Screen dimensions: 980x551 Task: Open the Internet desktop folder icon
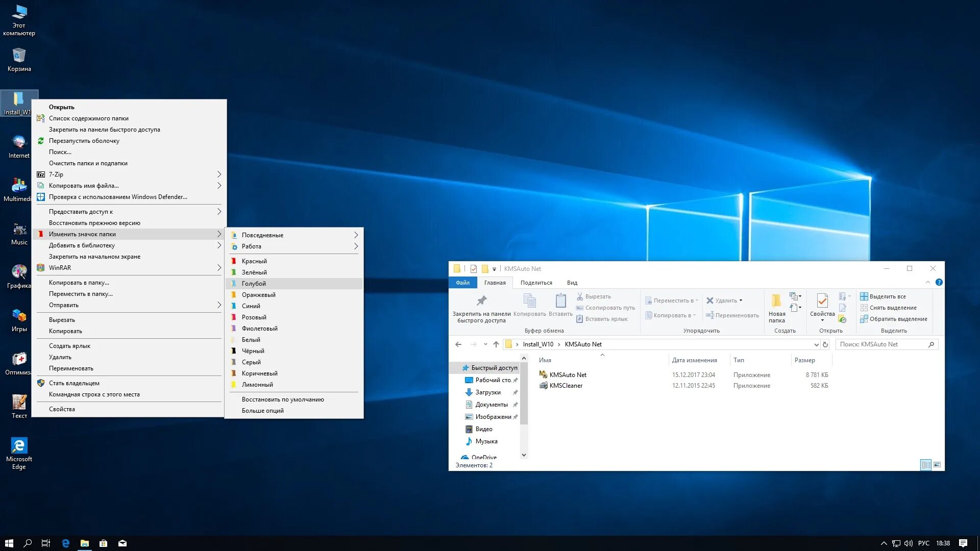coord(19,146)
